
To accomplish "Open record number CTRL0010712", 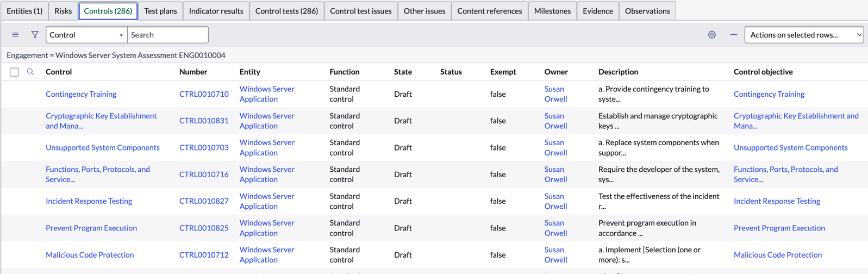I will (x=204, y=254).
